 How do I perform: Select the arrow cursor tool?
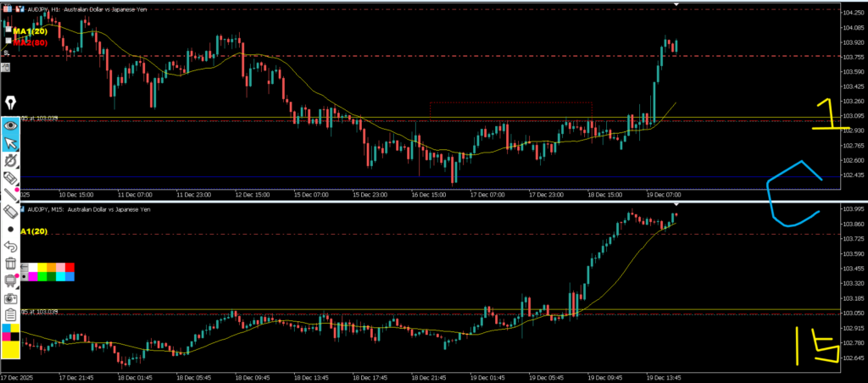(x=10, y=142)
